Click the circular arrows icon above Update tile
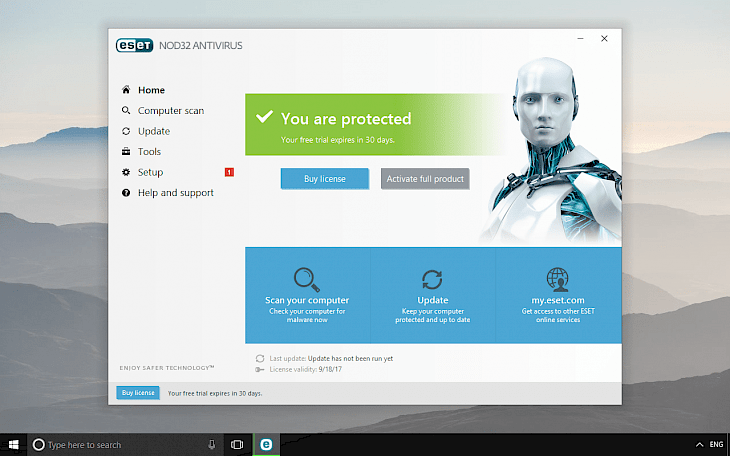The height and width of the screenshot is (456, 730). point(432,279)
